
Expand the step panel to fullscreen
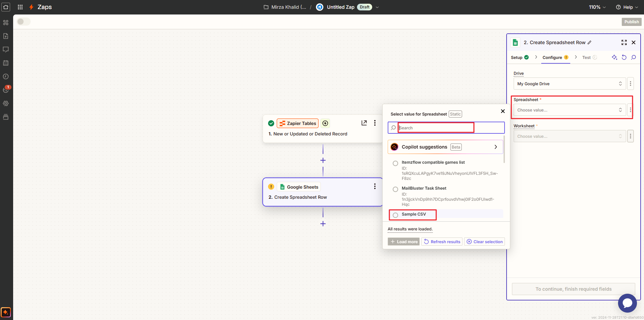pos(624,42)
